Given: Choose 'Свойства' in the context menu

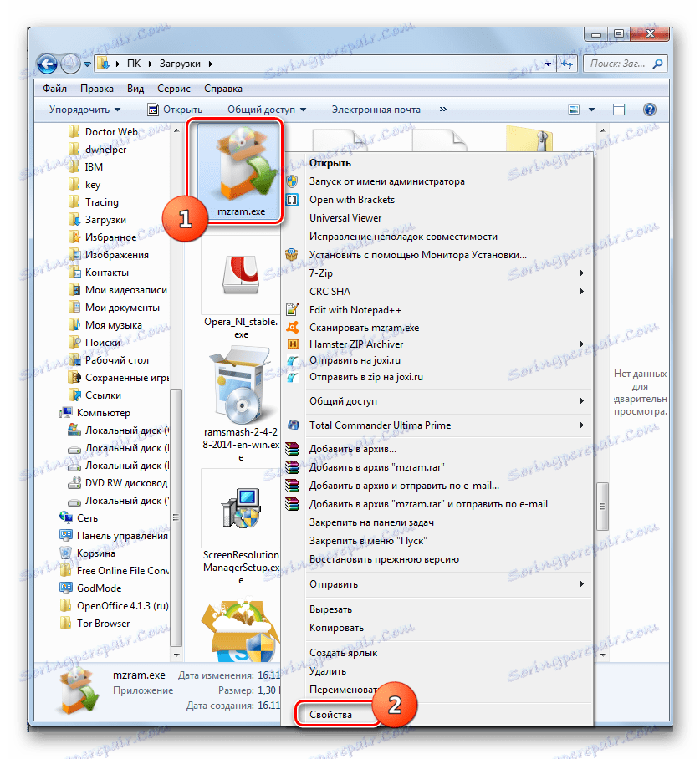Looking at the screenshot, I should [x=331, y=715].
